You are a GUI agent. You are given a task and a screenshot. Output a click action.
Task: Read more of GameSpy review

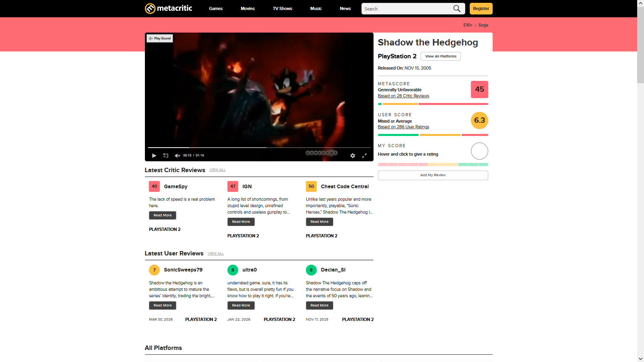pos(163,215)
